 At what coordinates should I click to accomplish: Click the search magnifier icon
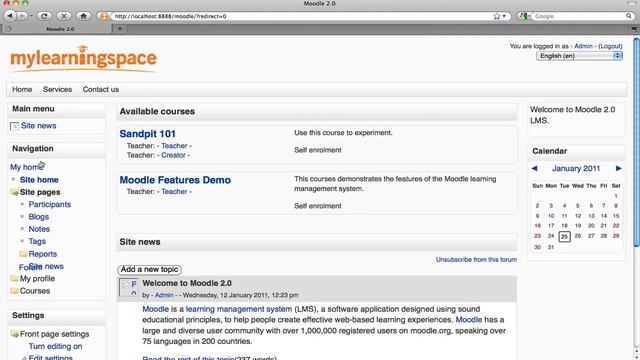[x=629, y=16]
